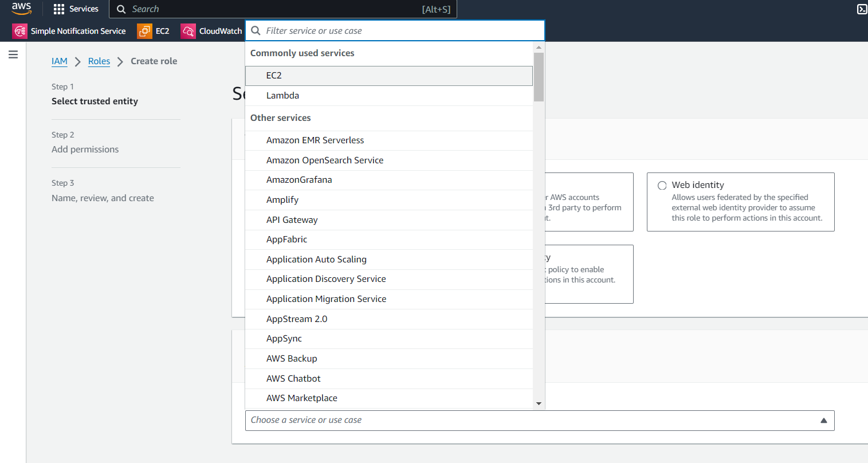868x463 pixels.
Task: Select Application Discovery Service option
Action: pos(389,279)
